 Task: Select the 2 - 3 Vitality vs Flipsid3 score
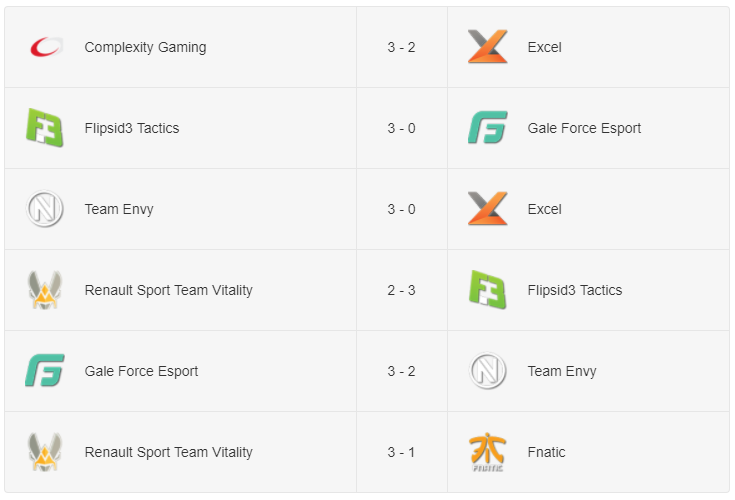(x=401, y=290)
